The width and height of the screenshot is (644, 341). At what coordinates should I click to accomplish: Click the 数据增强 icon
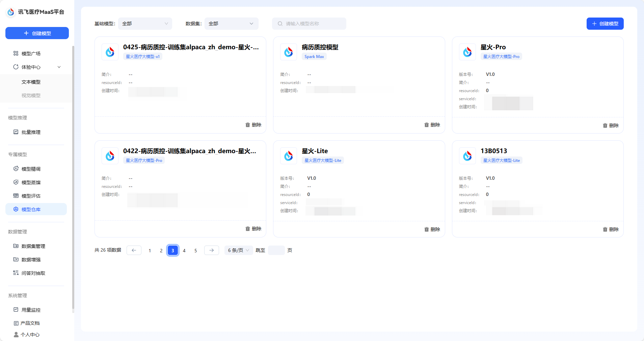[x=16, y=259]
